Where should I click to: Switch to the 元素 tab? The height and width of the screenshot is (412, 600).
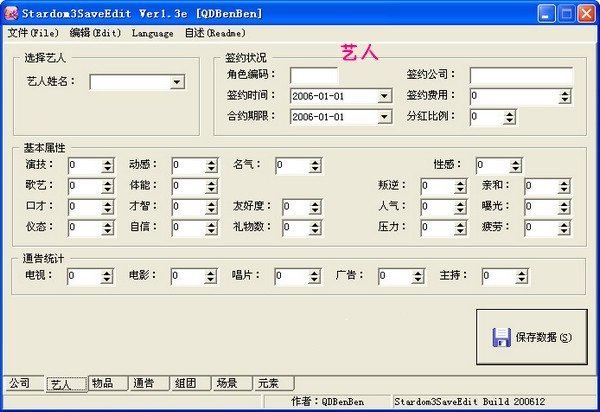[268, 383]
